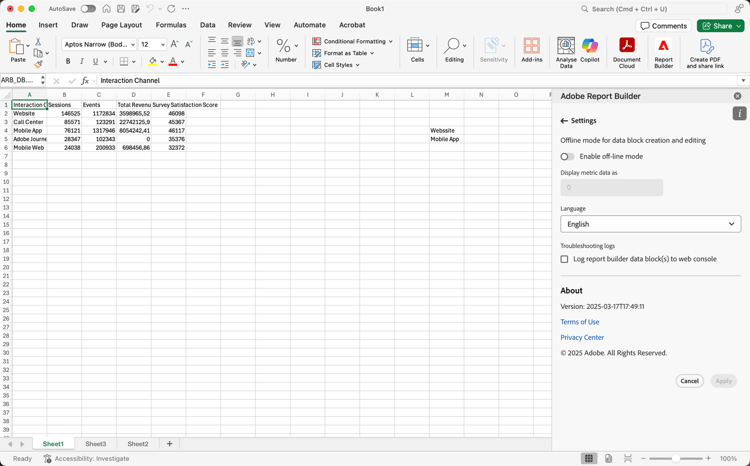The width and height of the screenshot is (750, 466).
Task: Open the Report Builder add-in
Action: pyautogui.click(x=663, y=53)
